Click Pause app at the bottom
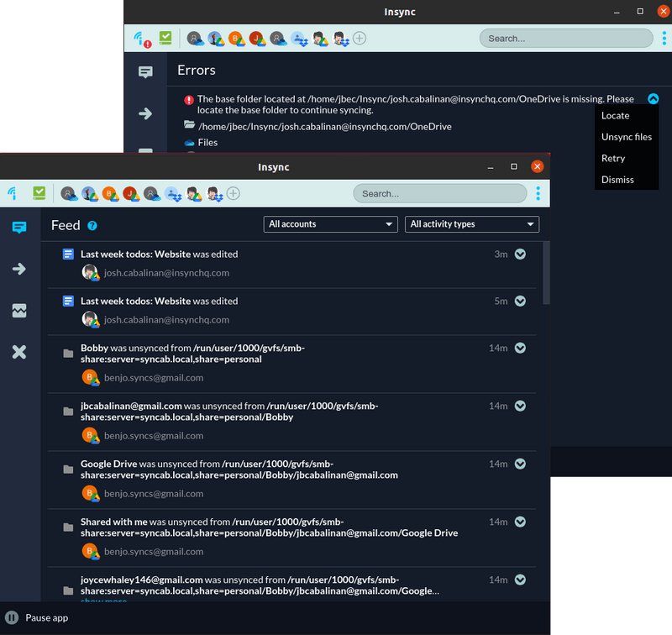Screen dimensions: 672x635 click(x=36, y=617)
